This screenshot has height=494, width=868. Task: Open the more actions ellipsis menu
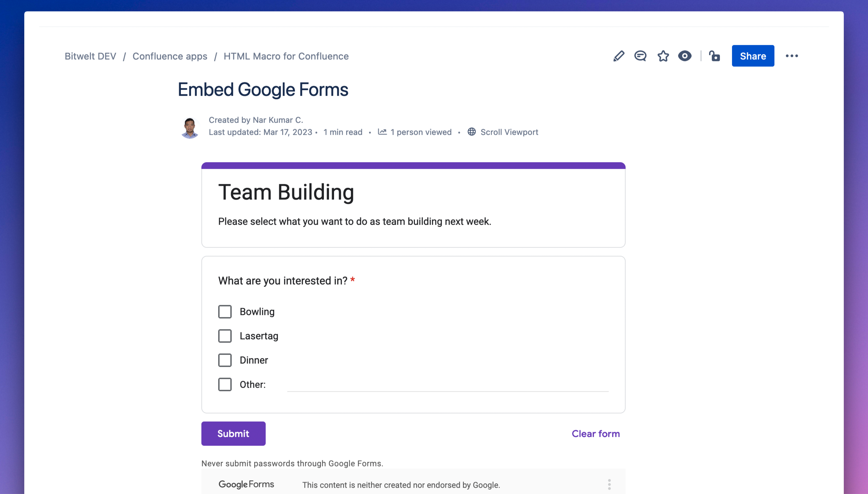point(791,56)
